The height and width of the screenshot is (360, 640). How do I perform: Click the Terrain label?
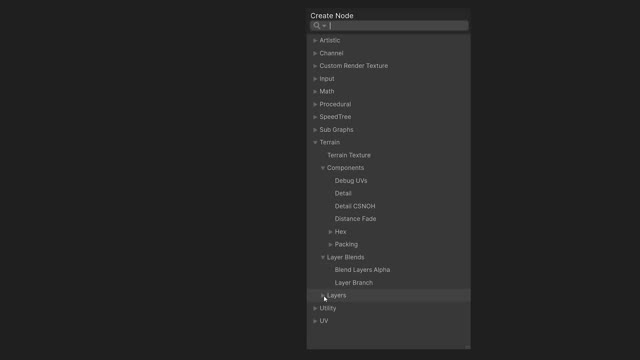pyautogui.click(x=330, y=142)
